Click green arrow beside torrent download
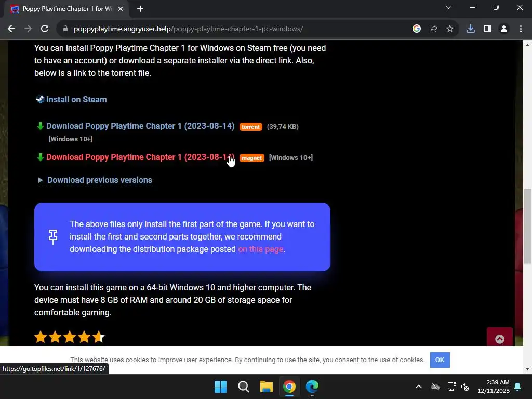The height and width of the screenshot is (399, 532). 41,126
